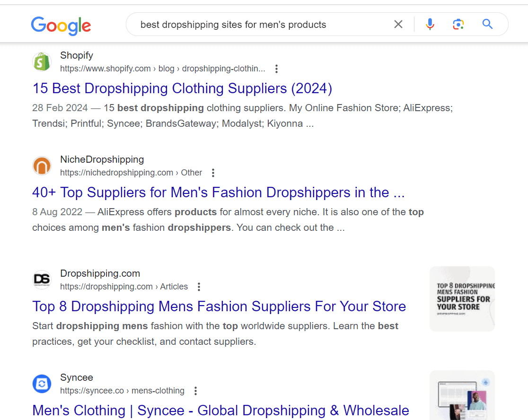Open more options menu for Syncee result

(196, 391)
